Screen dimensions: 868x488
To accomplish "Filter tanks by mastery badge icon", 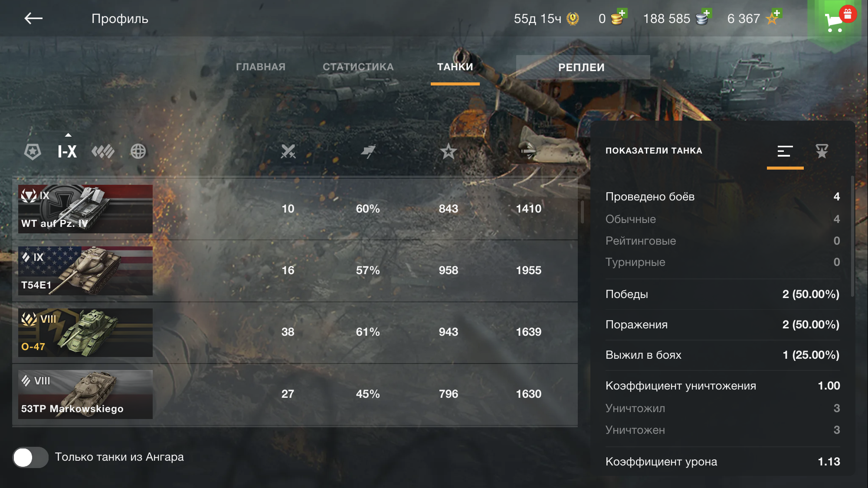I will pyautogui.click(x=33, y=151).
